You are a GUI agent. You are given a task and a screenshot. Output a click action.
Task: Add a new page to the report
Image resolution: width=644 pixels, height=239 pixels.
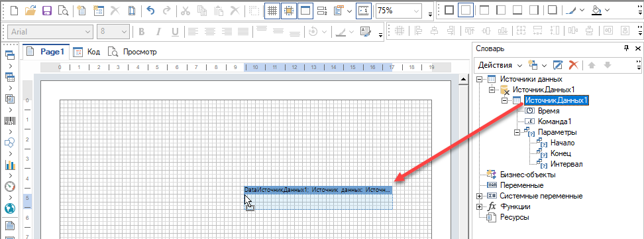pyautogui.click(x=82, y=11)
